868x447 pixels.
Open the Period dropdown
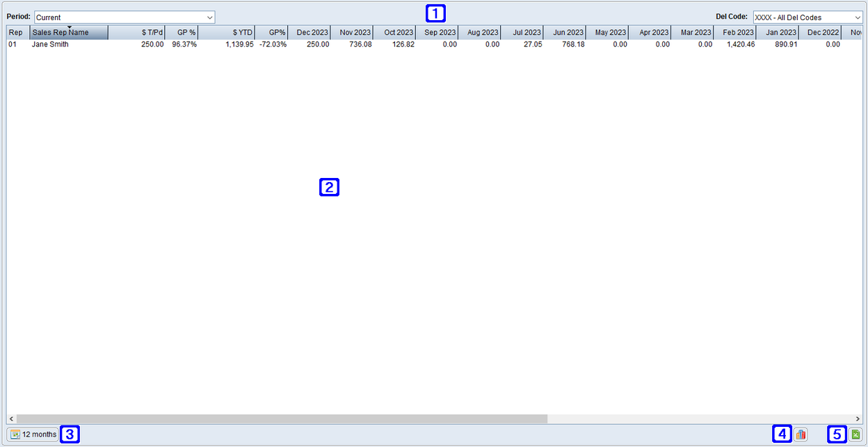click(x=207, y=17)
